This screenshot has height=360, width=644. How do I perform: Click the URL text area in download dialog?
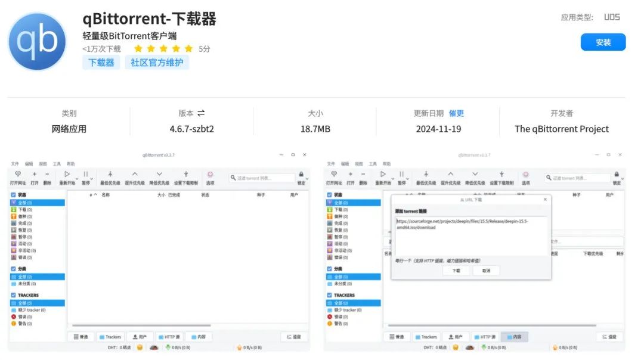click(x=470, y=235)
